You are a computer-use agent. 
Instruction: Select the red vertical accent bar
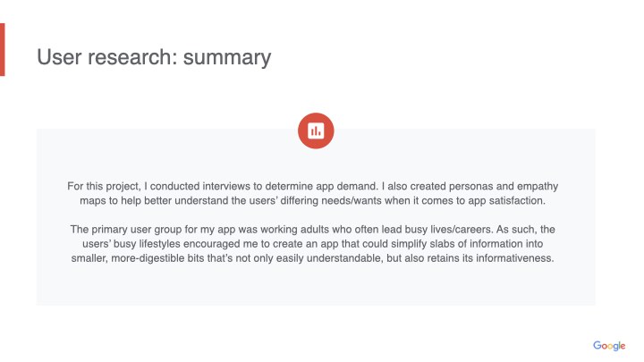click(3, 50)
